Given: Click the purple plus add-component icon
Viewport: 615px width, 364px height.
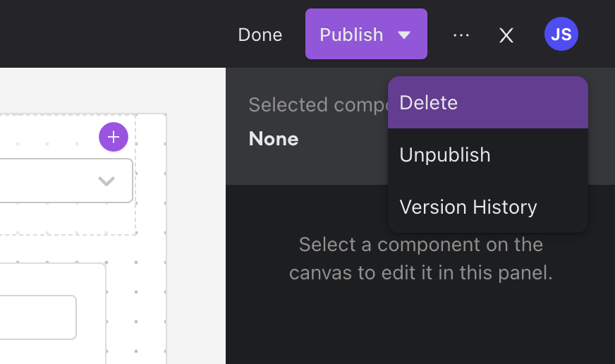Looking at the screenshot, I should tap(114, 137).
